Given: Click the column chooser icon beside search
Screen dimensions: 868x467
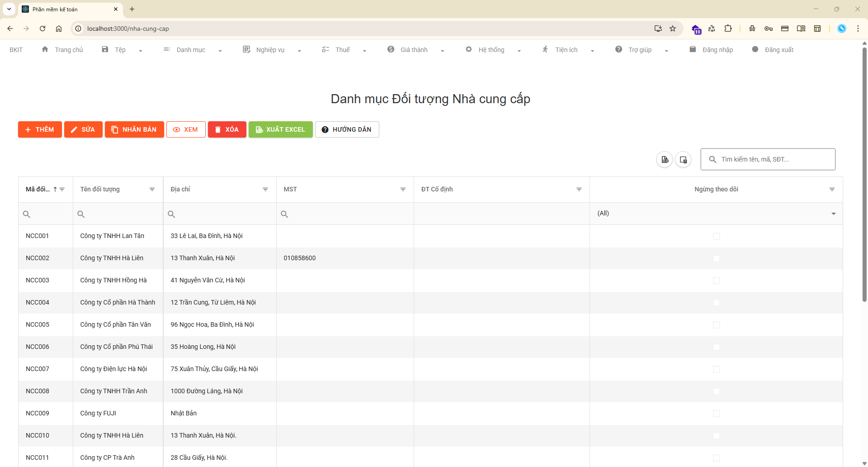Looking at the screenshot, I should tap(683, 159).
